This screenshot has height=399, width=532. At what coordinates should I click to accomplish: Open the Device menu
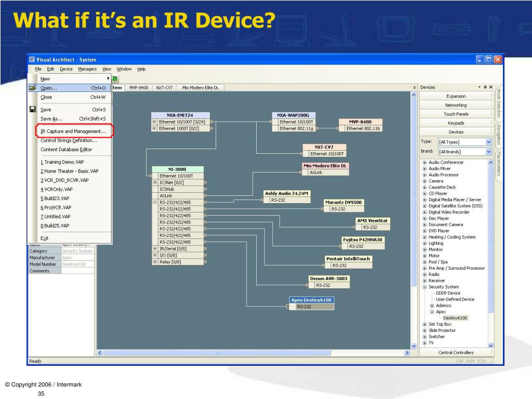point(66,69)
